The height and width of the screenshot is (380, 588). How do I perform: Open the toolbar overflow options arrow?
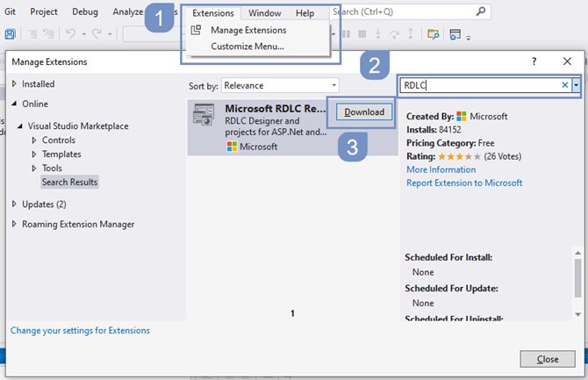469,37
